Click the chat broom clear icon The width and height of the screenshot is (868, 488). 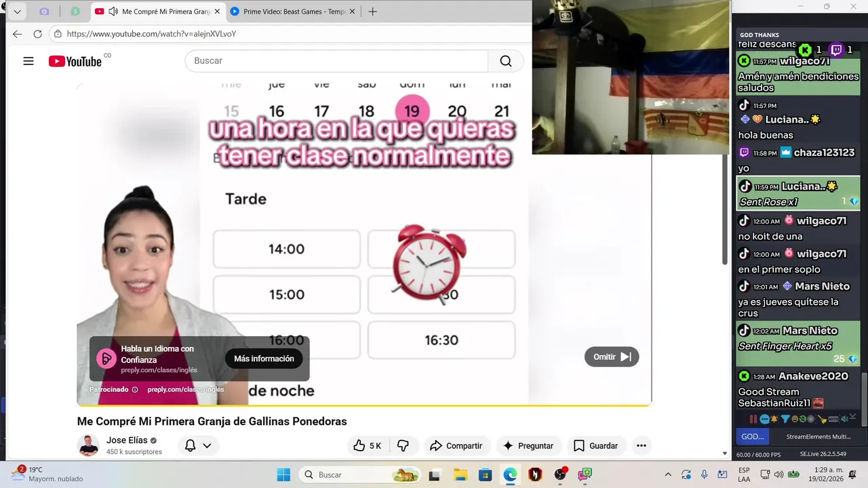pyautogui.click(x=823, y=420)
